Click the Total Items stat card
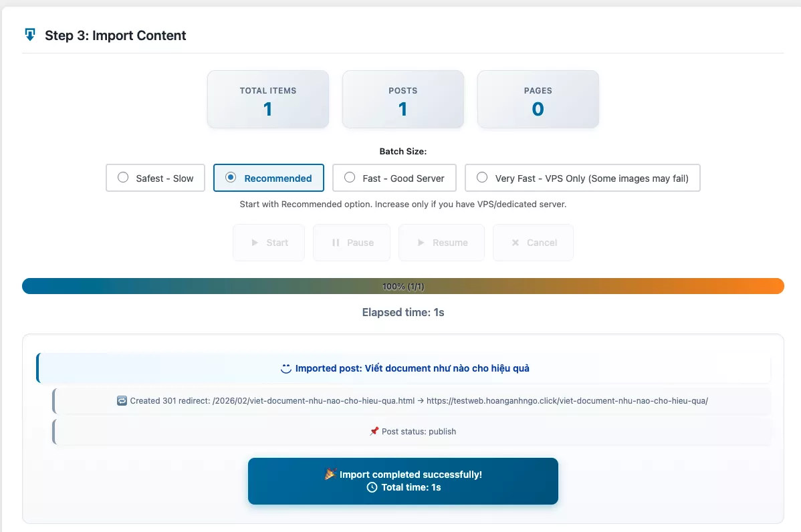Image resolution: width=801 pixels, height=532 pixels. tap(268, 100)
